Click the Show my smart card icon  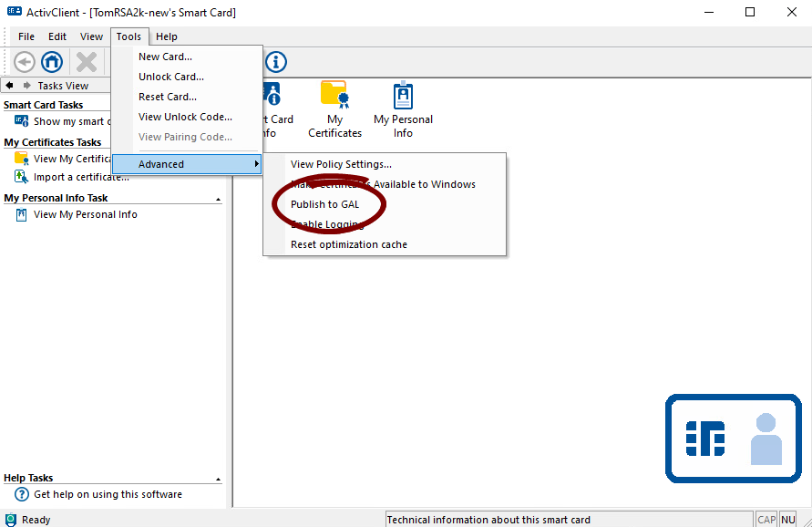coord(21,121)
